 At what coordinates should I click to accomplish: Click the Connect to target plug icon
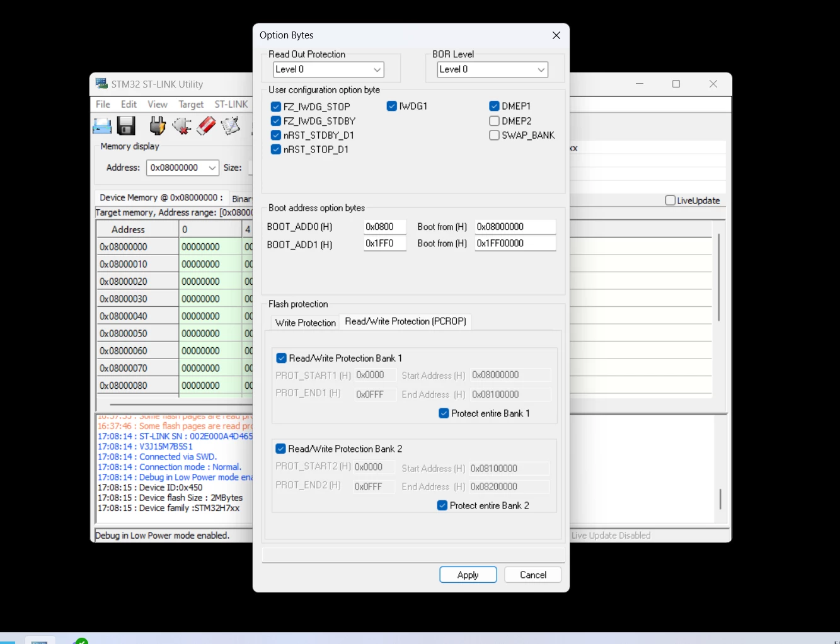point(158,126)
